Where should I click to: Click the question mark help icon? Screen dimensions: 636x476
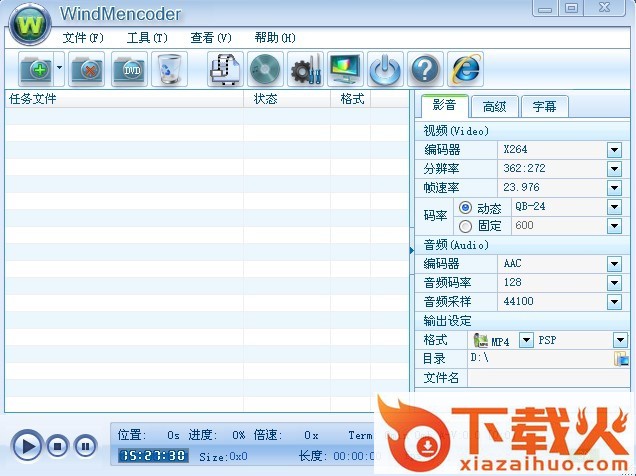(425, 69)
